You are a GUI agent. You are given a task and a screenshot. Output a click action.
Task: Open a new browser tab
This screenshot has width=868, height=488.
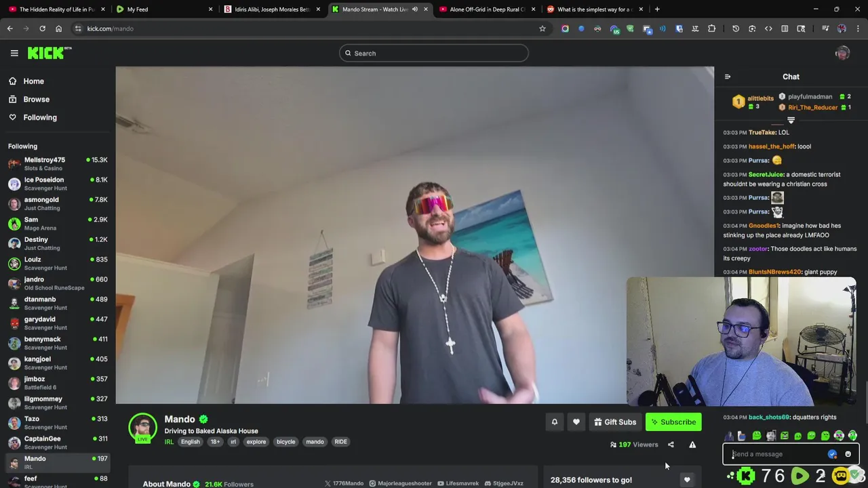(657, 9)
